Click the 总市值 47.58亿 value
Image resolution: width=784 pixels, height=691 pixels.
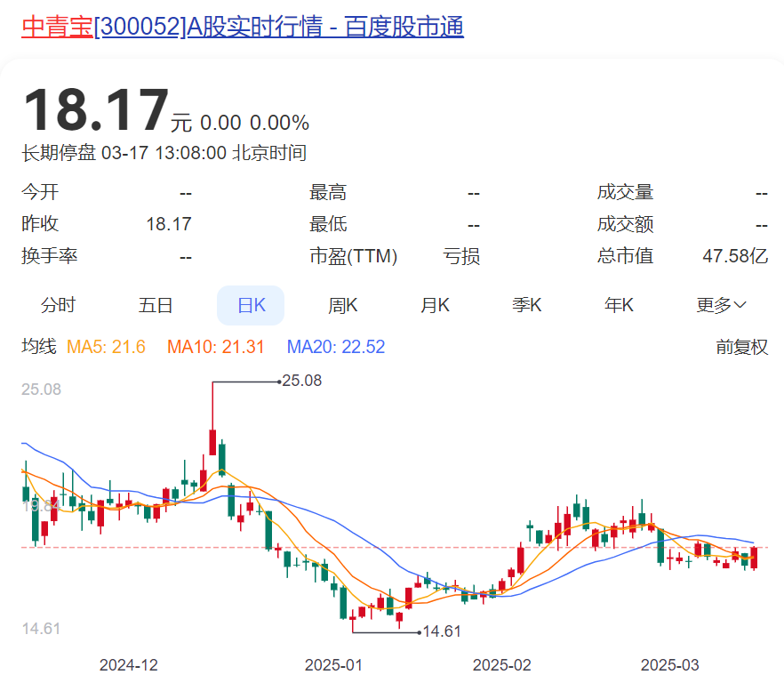(735, 256)
